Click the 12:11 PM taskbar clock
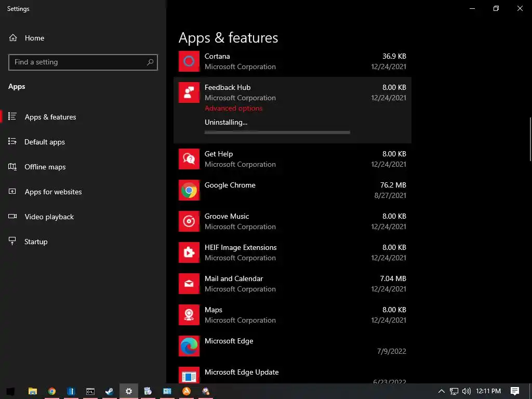532x399 pixels. click(488, 391)
